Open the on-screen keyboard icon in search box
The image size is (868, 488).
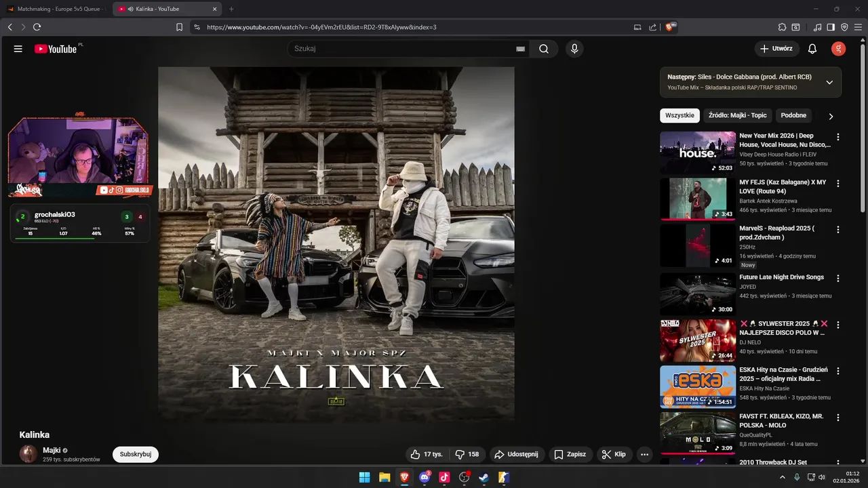tap(520, 49)
